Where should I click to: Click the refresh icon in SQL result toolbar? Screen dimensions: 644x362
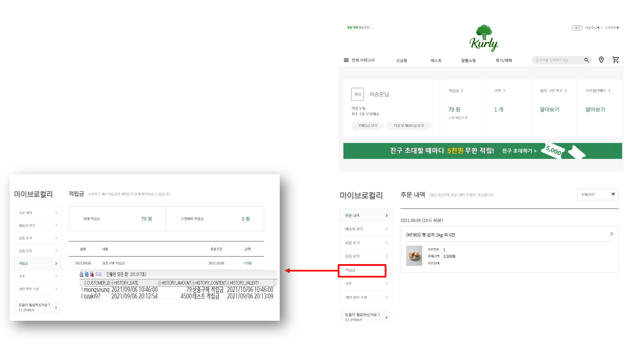point(87,274)
